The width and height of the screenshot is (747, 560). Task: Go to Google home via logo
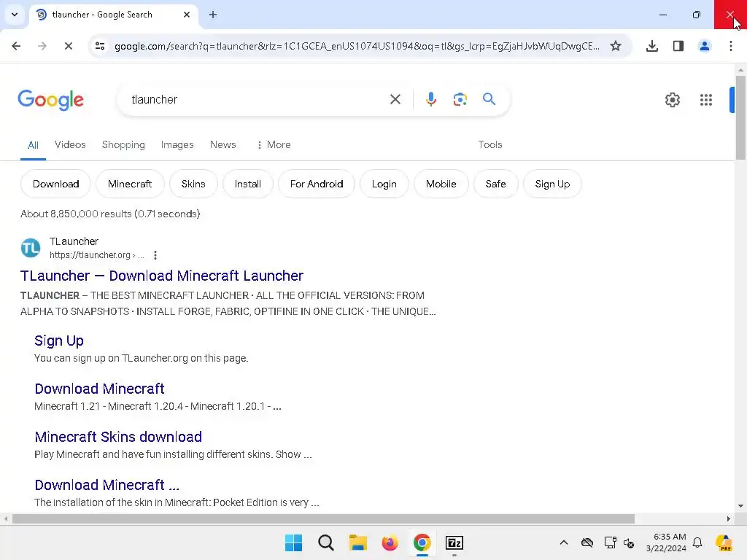point(50,100)
